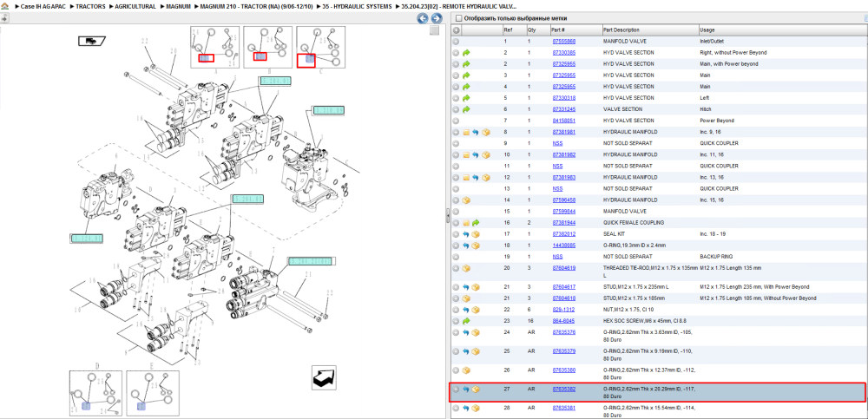Open 'TRACTORS' breadcrumb

coord(91,7)
